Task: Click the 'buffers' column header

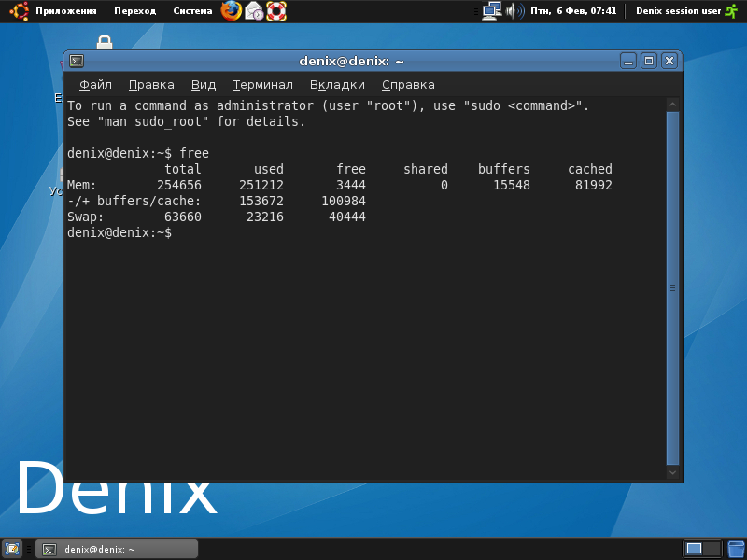Action: click(x=504, y=169)
